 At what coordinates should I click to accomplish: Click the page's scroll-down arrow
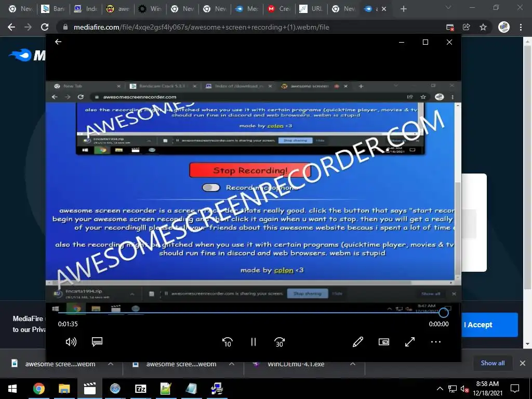coord(527,344)
